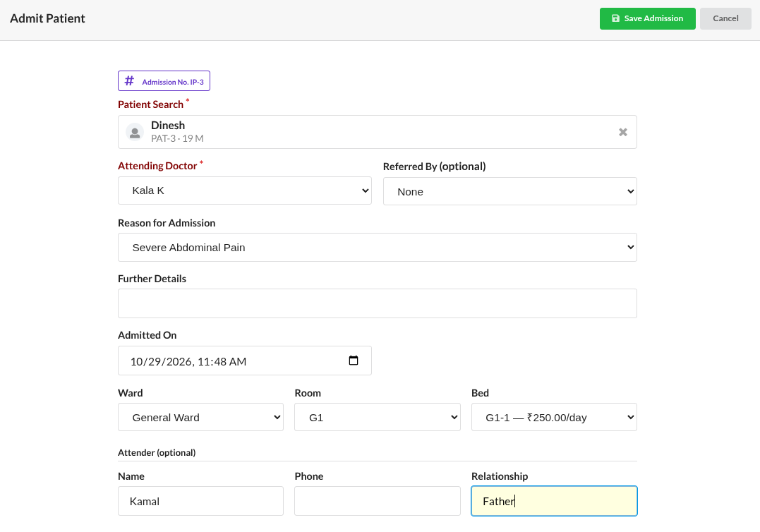Cancel the admission form
The image size is (760, 532).
(725, 18)
